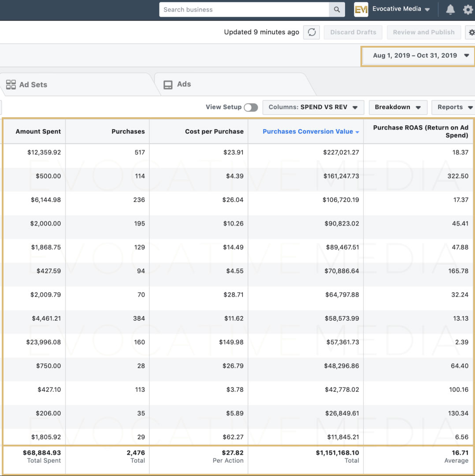Viewport: 475px width, 476px height.
Task: Open the Breakdown dropdown
Action: coord(397,107)
